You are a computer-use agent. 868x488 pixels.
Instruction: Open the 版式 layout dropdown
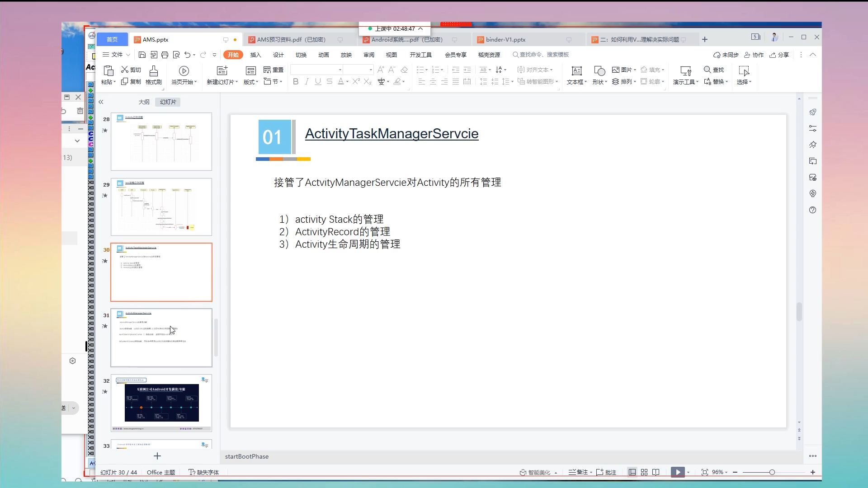251,82
